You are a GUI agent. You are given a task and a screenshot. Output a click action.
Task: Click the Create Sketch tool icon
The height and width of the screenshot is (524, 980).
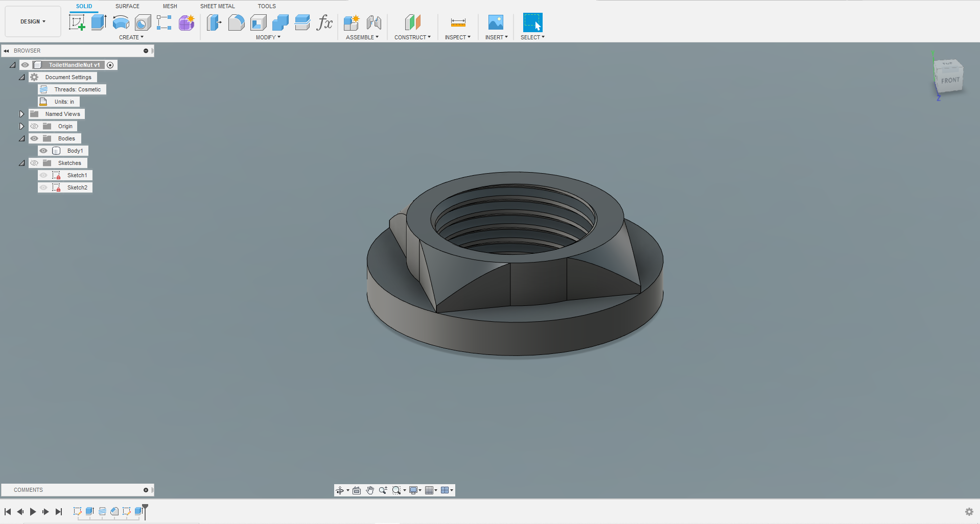[x=77, y=22]
